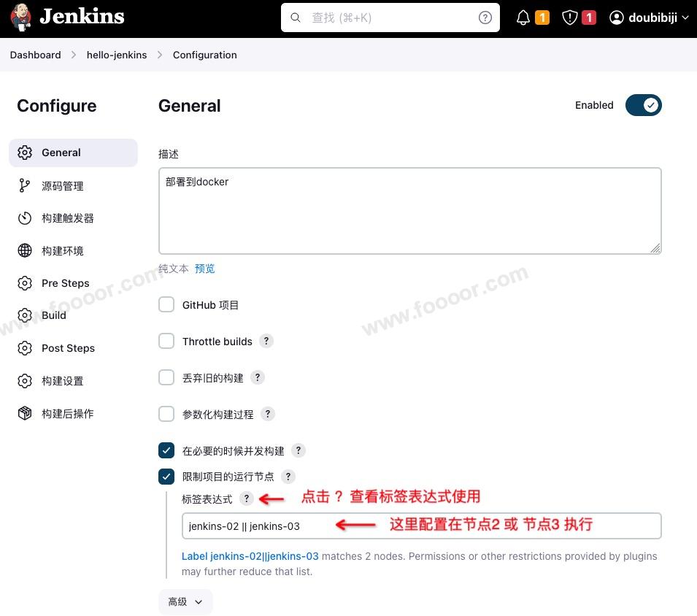Expand the breadcrumb chevron after Dashboard

coord(74,55)
